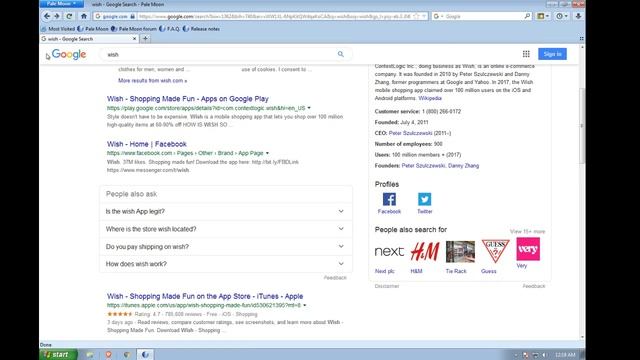Click the Sign in button
This screenshot has height=360, width=640.
pyautogui.click(x=552, y=54)
